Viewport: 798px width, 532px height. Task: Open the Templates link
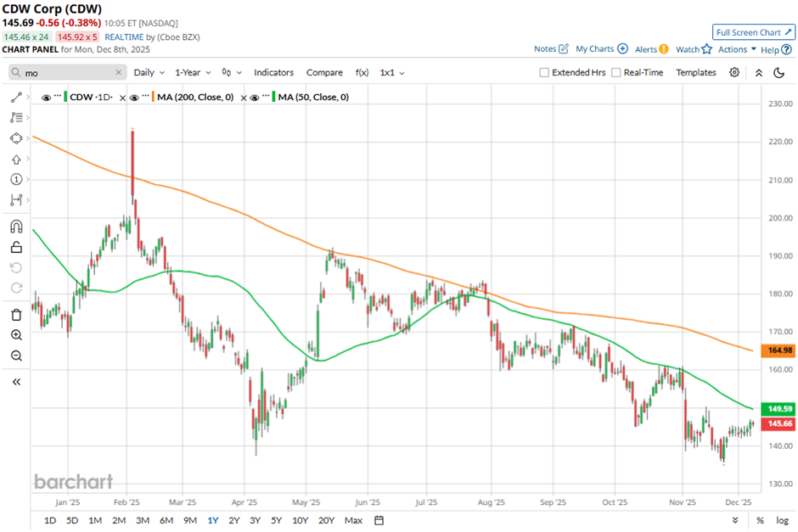(x=696, y=73)
